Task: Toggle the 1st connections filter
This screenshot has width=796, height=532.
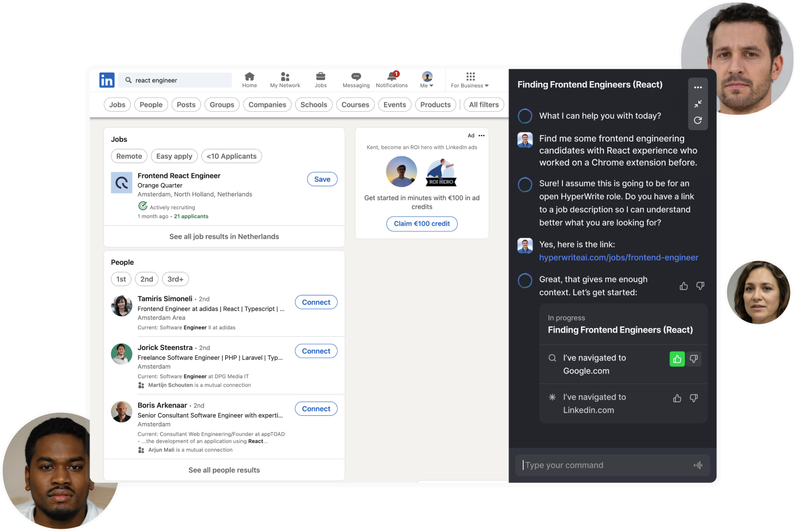Action: click(x=121, y=279)
